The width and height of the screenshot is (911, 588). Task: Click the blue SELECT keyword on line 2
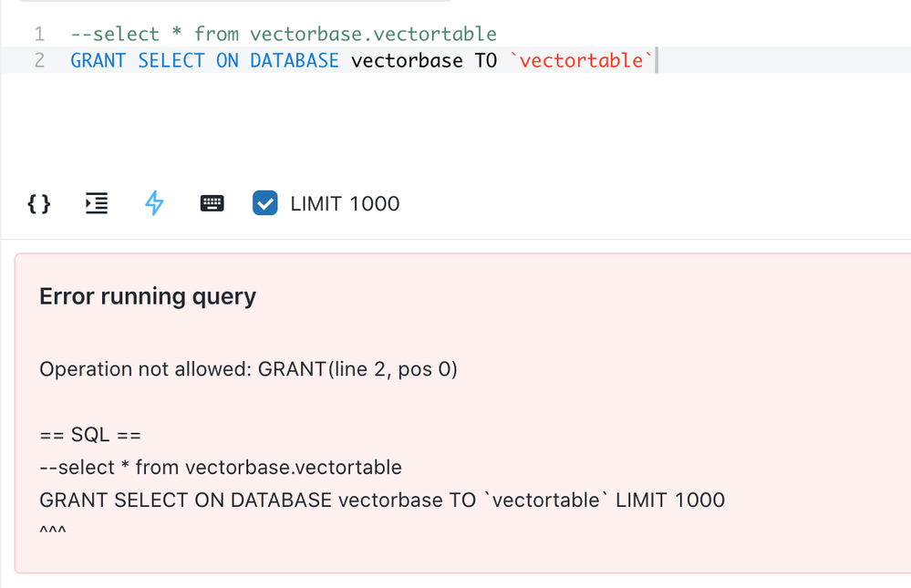(x=171, y=61)
